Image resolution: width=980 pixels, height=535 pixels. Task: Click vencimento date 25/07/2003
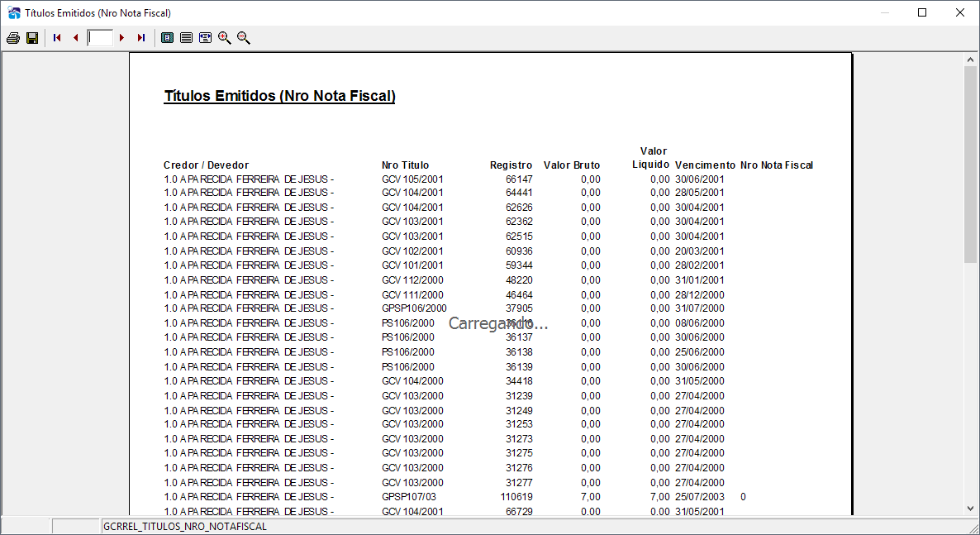(x=699, y=497)
